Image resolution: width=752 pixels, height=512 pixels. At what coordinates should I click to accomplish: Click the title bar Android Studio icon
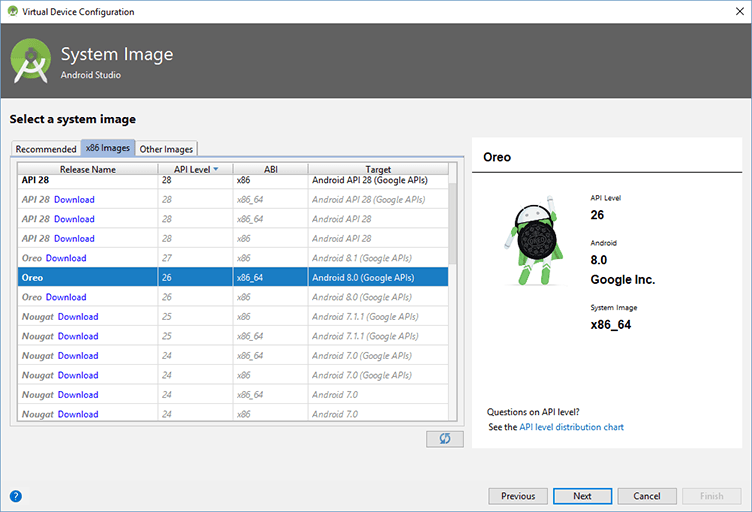point(12,11)
